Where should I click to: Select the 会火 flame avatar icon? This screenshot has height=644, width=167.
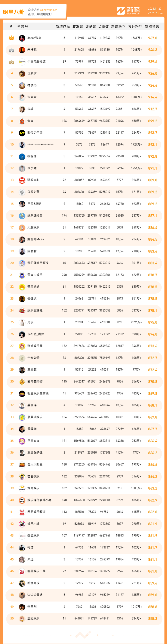click(x=22, y=121)
